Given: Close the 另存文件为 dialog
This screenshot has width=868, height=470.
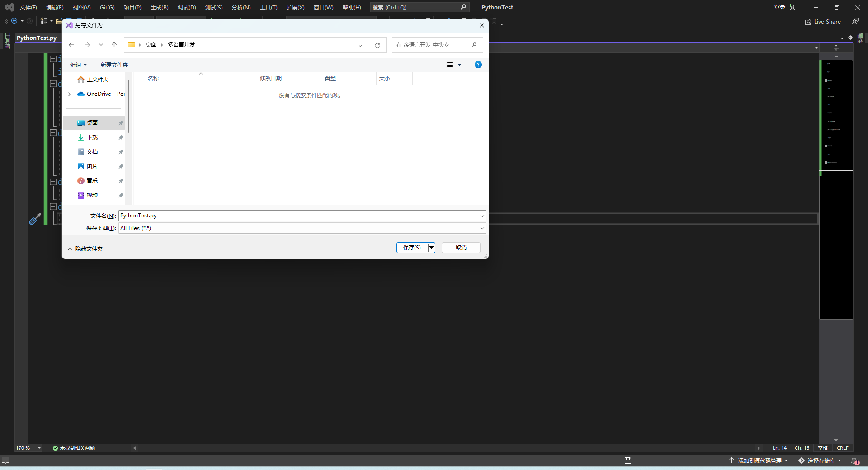Looking at the screenshot, I should [482, 25].
